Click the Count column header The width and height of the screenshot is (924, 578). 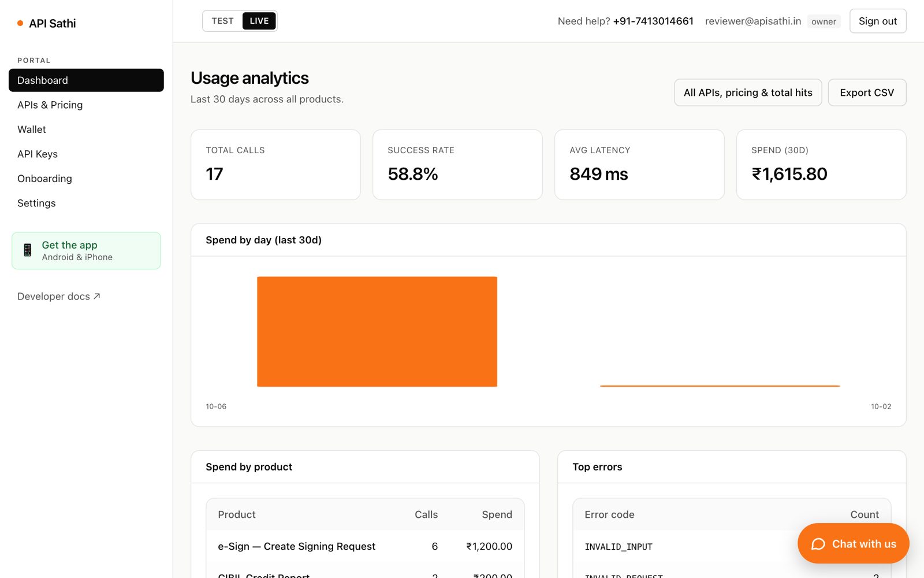tap(865, 514)
